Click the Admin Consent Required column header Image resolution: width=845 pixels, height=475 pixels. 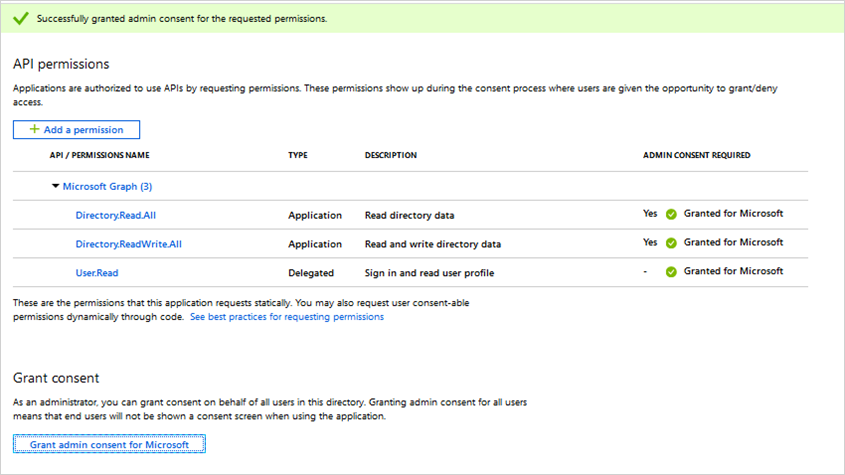coord(696,155)
